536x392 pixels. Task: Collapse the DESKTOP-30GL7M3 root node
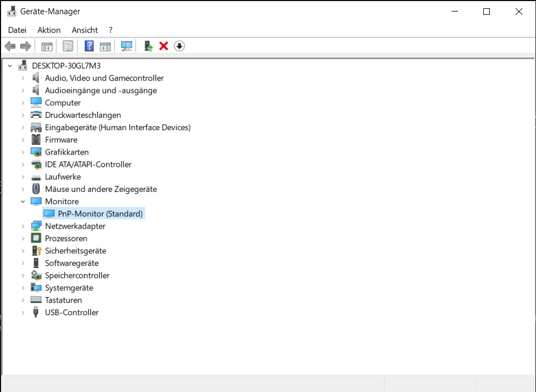(10, 66)
